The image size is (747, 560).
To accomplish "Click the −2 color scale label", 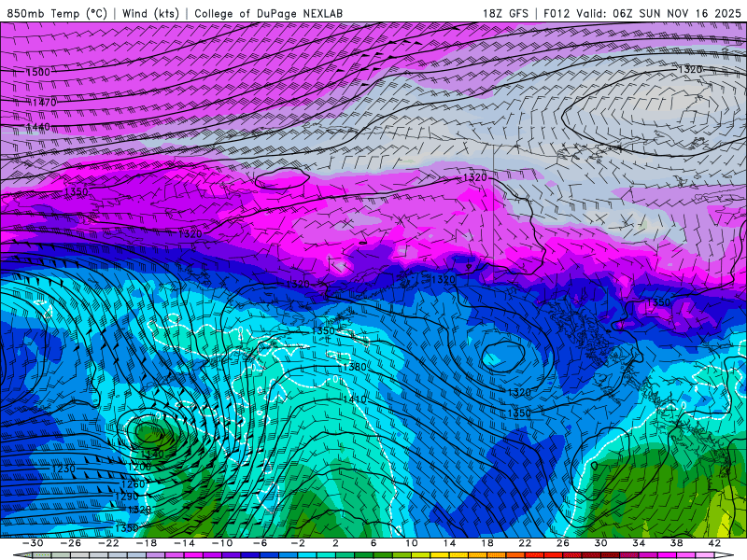I will [x=298, y=543].
